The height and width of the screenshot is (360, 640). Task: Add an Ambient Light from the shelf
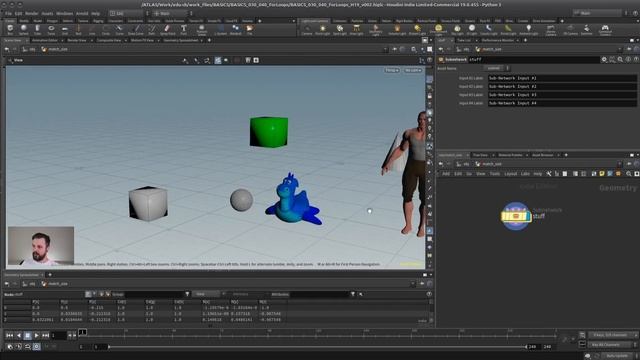[529, 29]
